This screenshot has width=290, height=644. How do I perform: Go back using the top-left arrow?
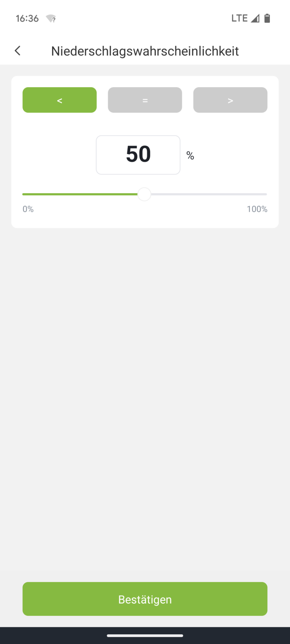(18, 51)
